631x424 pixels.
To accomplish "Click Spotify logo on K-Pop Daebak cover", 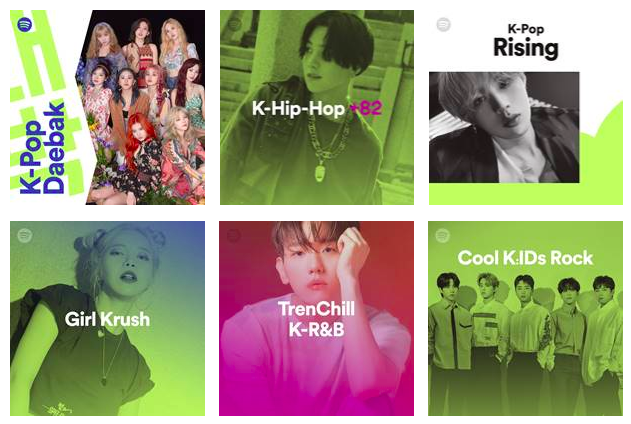I will point(25,25).
